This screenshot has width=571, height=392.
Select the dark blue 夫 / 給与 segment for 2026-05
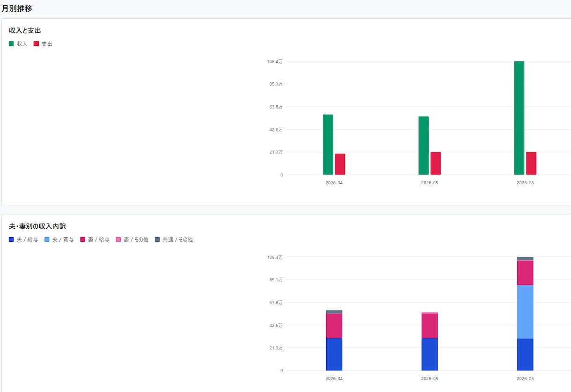430,354
